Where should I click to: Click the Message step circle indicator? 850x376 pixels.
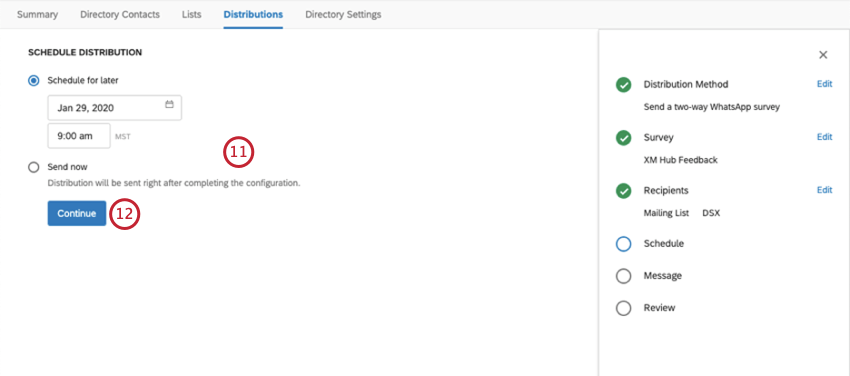623,276
